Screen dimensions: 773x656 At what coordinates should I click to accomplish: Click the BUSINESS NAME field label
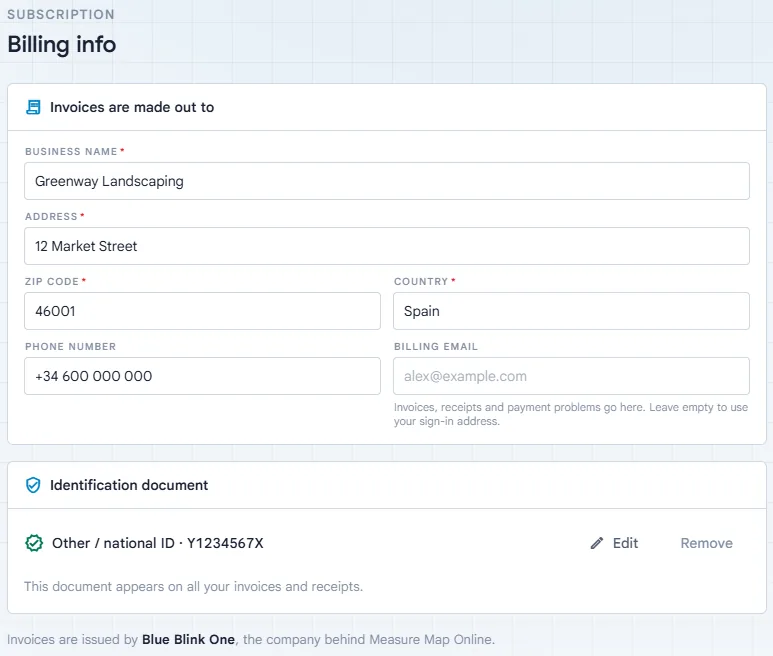(71, 151)
